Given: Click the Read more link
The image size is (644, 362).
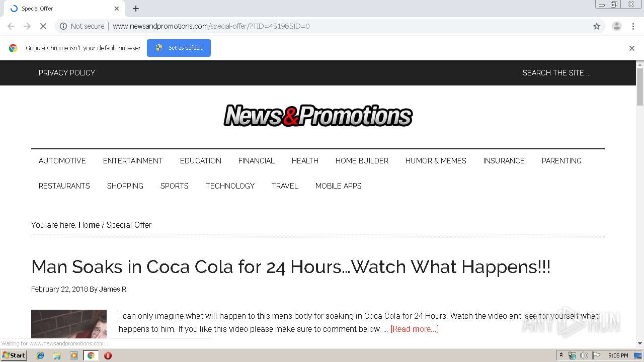Looking at the screenshot, I should [415, 329].
